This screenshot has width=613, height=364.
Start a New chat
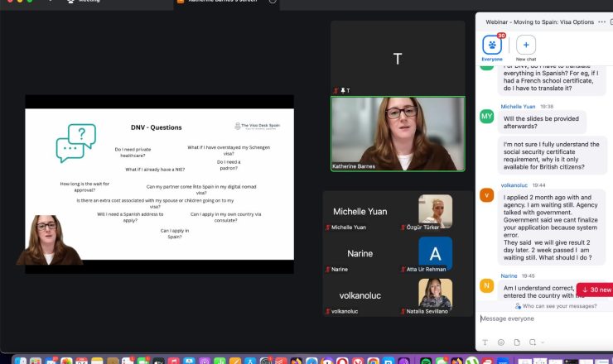526,45
